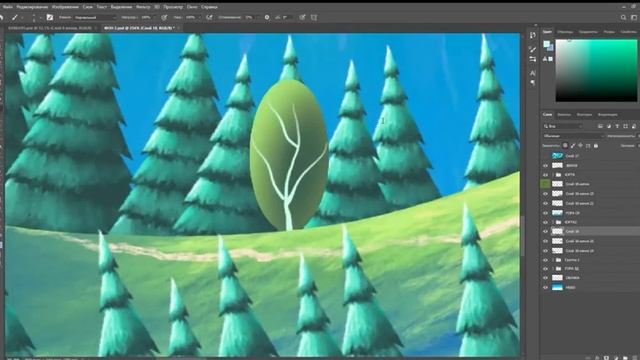Screen dimensions: 640x360
Task: Click the smoothing percentage field
Action: (249, 18)
